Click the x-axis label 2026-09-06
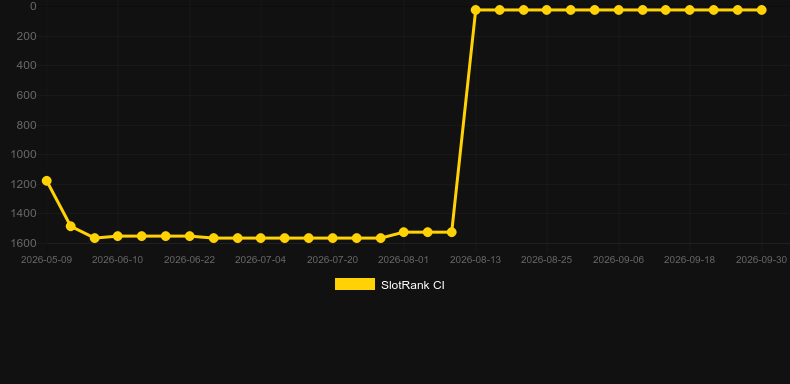Screen dimensions: 790x384 [x=618, y=260]
